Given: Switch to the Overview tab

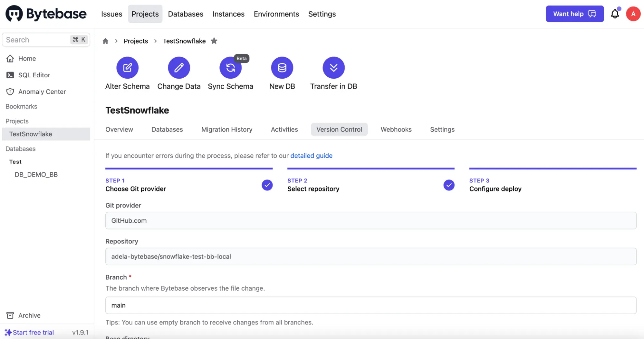Looking at the screenshot, I should tap(119, 129).
